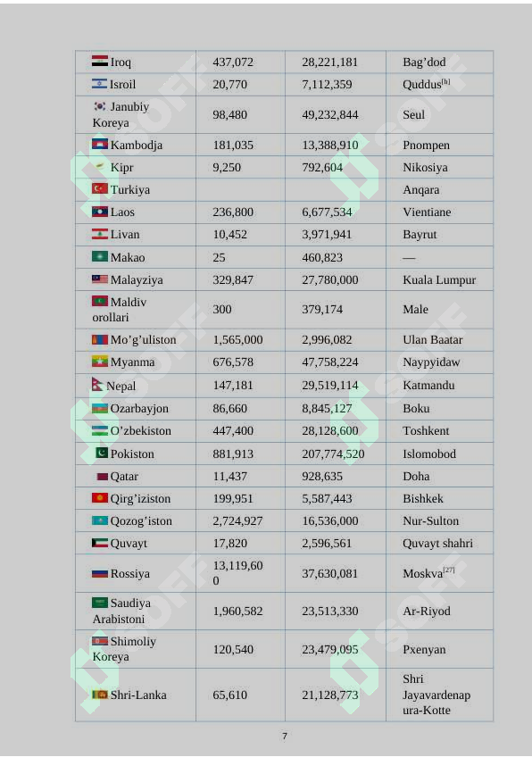The image size is (532, 774).
Task: Click the Kambodja flag icon
Action: pyautogui.click(x=100, y=144)
